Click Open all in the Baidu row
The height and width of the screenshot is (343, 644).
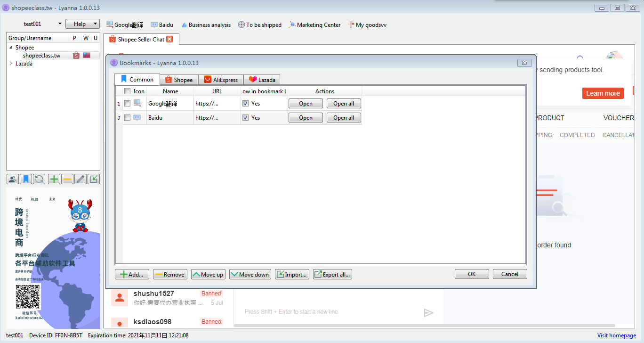pos(344,118)
